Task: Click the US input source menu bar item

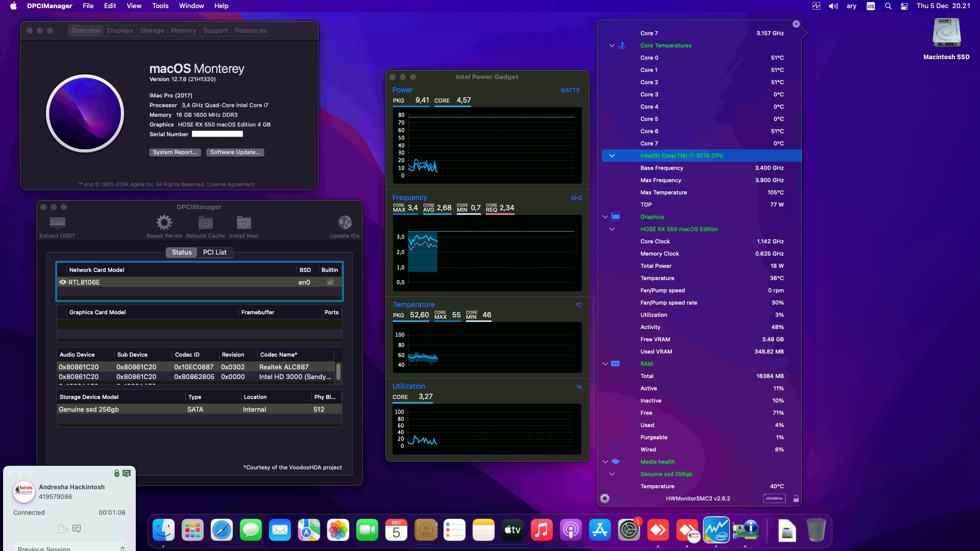Action: pos(871,6)
